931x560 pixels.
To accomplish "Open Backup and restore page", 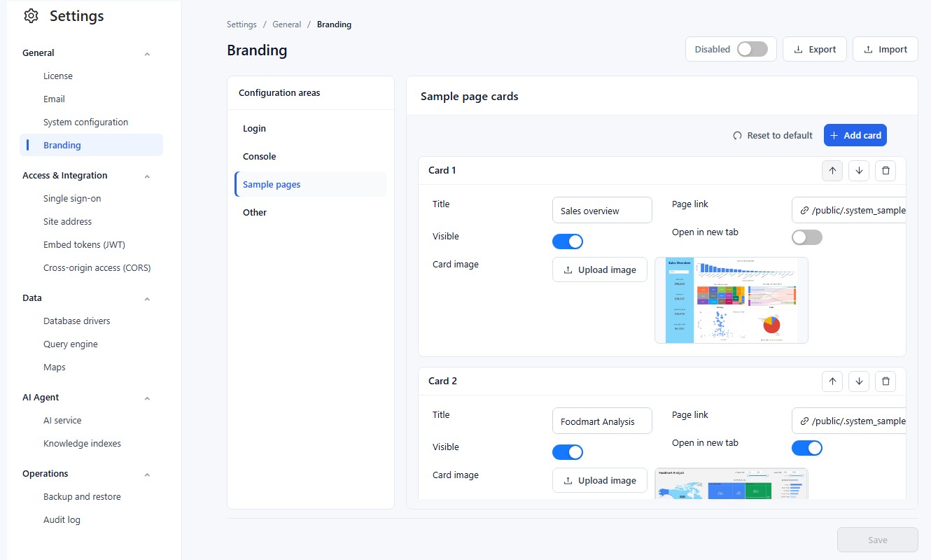I will [82, 496].
